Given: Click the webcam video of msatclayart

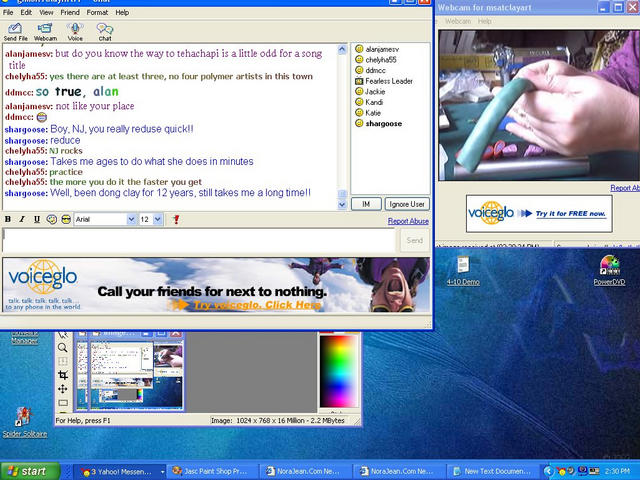Looking at the screenshot, I should pos(539,105).
